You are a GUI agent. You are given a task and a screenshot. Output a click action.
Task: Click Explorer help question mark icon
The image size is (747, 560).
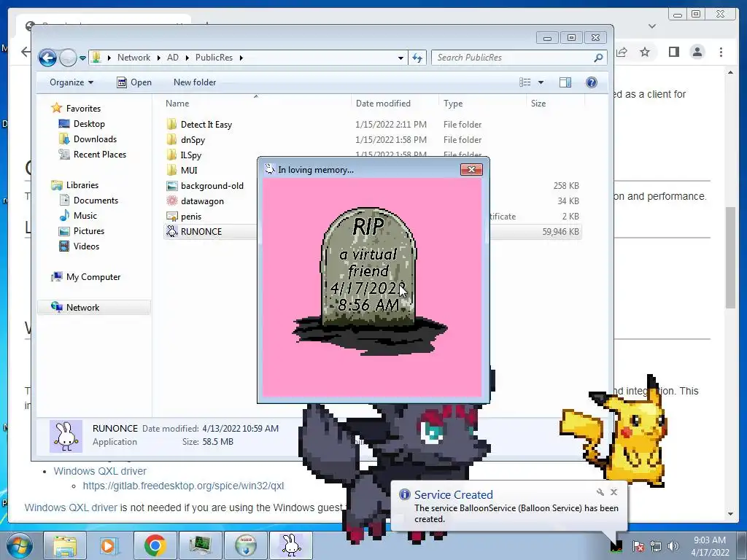(591, 82)
